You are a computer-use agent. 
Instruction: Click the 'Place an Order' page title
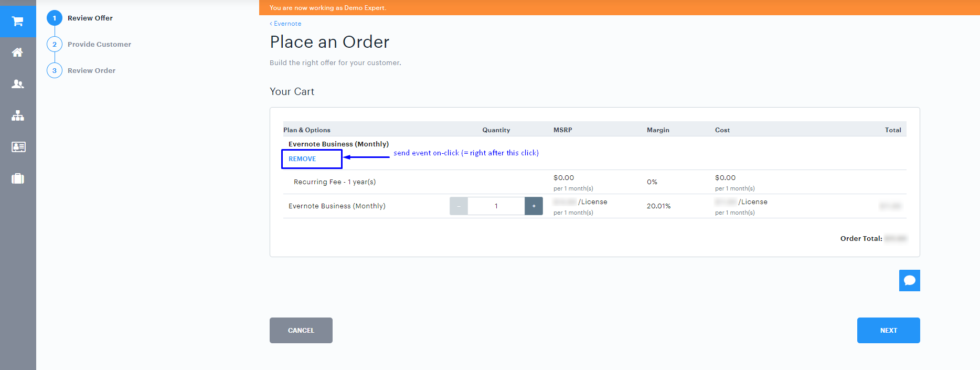click(329, 42)
